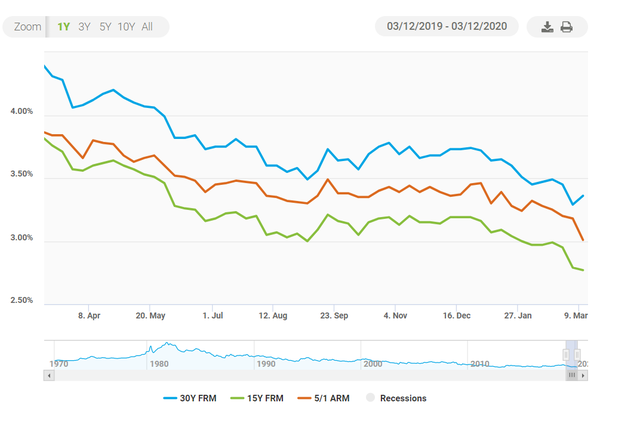Download the chart data
Image resolution: width=640 pixels, height=424 pixels.
point(547,27)
